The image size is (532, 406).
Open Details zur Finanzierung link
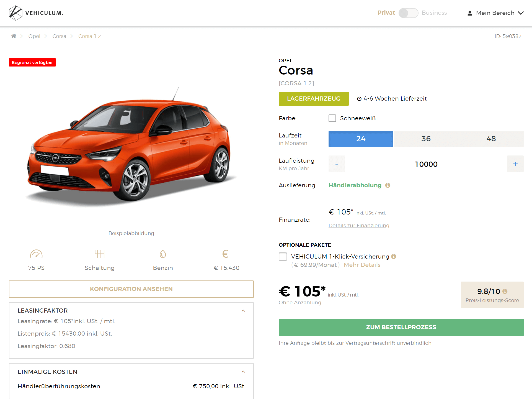[x=359, y=225]
